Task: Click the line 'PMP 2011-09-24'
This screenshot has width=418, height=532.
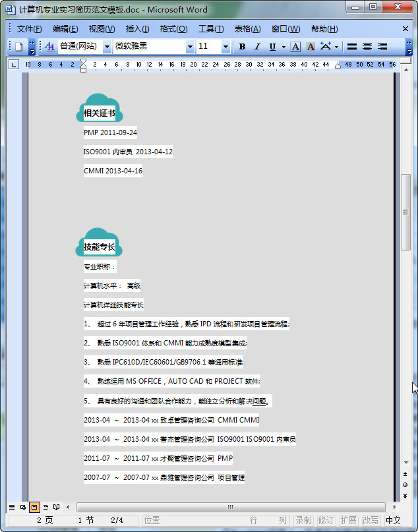Action: click(110, 133)
